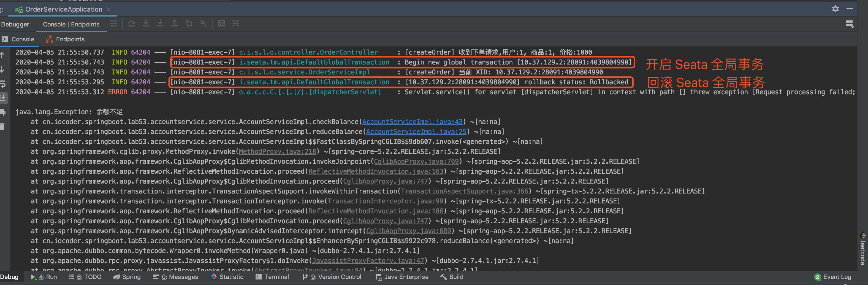The width and height of the screenshot is (868, 285).
Task: Select the Console | Endpoints tab
Action: pyautogui.click(x=71, y=24)
